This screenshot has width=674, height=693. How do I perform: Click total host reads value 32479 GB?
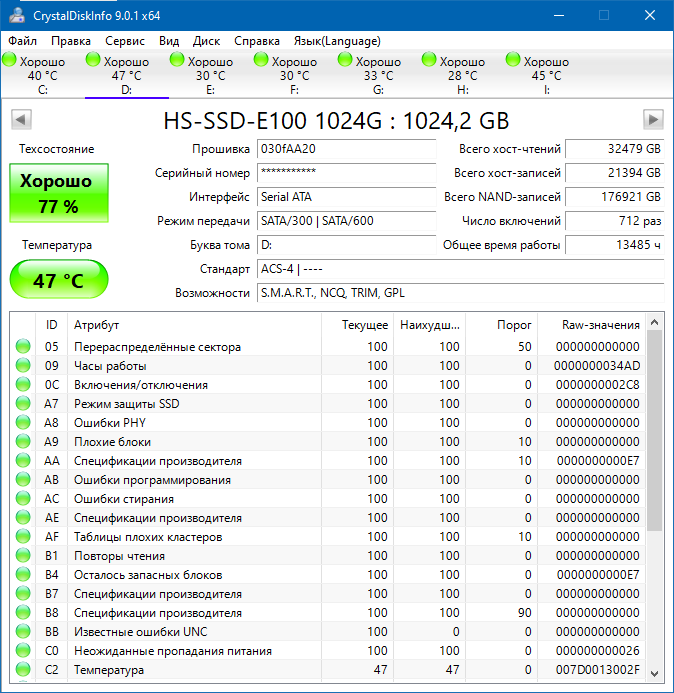point(615,149)
